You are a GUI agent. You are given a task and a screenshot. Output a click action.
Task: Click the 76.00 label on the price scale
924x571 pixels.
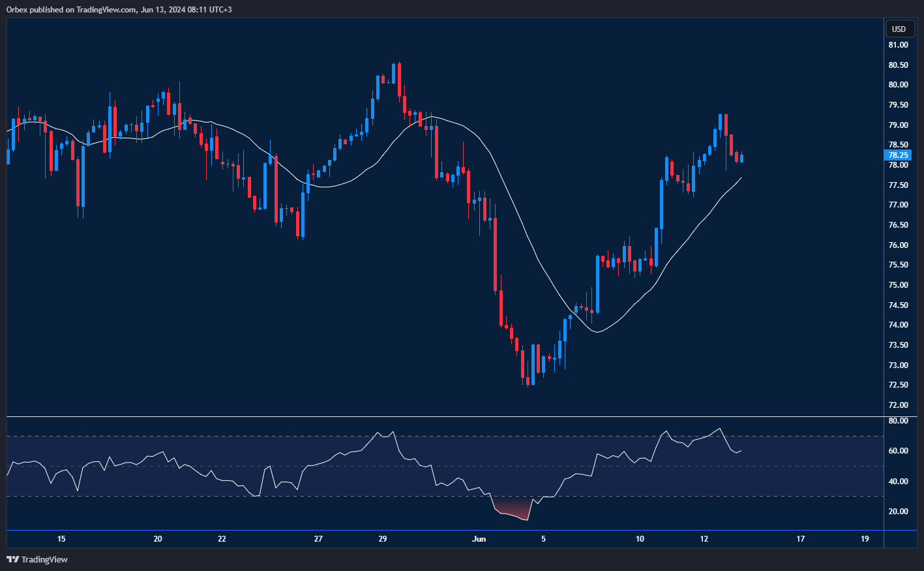[x=898, y=245]
